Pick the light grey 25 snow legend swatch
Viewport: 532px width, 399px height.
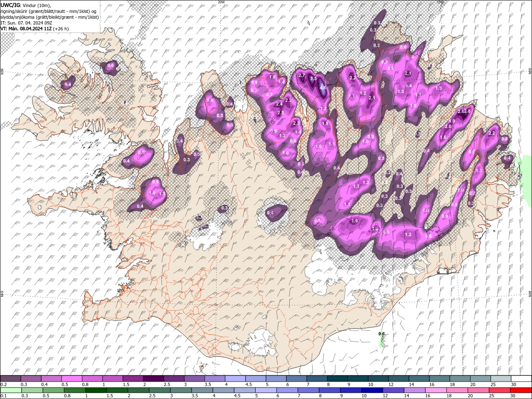point(501,379)
